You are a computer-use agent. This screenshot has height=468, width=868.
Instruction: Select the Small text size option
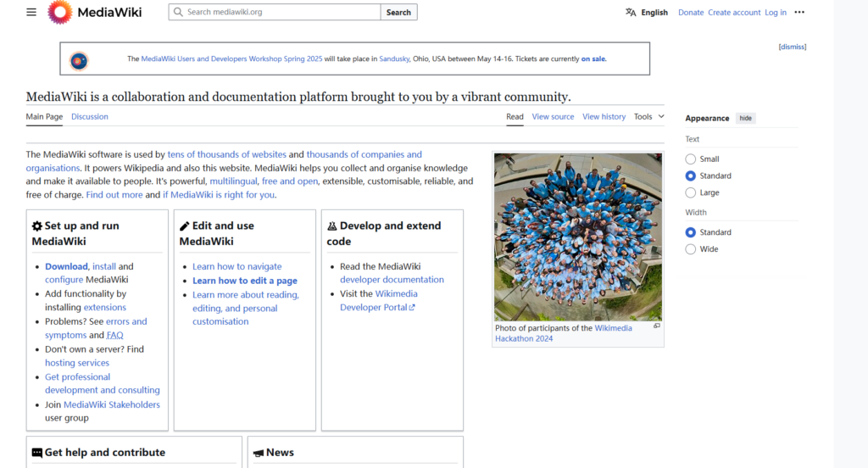pyautogui.click(x=691, y=159)
